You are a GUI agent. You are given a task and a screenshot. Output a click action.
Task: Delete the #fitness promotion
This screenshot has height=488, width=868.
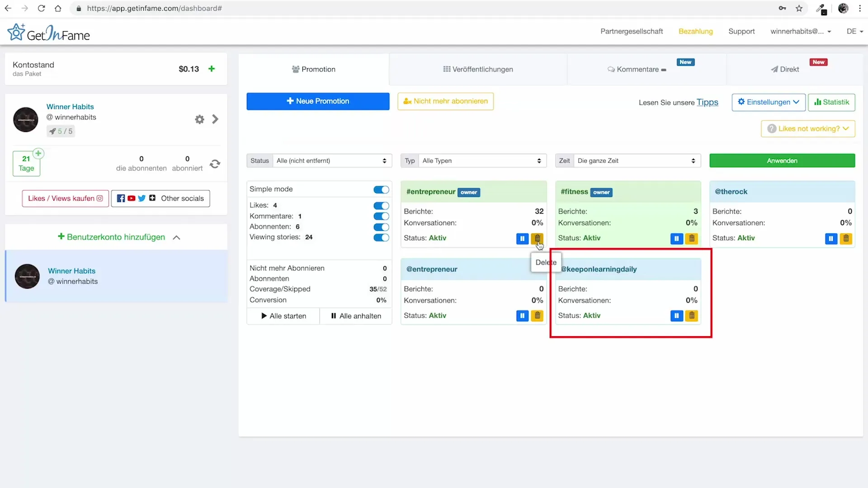click(x=692, y=238)
